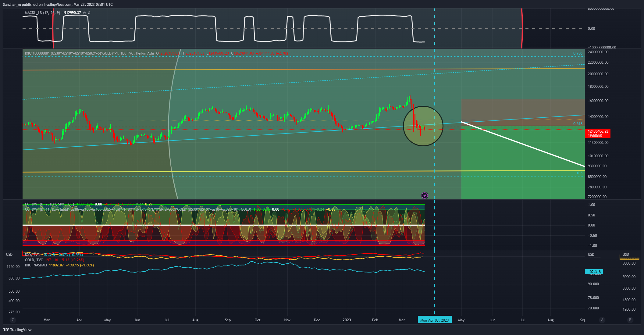
Task: Click the 14000000.00 price axis label
Action: (x=598, y=117)
